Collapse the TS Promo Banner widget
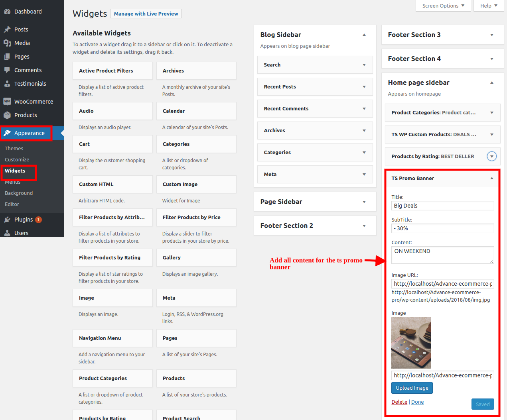This screenshot has height=420, width=507. coord(491,179)
